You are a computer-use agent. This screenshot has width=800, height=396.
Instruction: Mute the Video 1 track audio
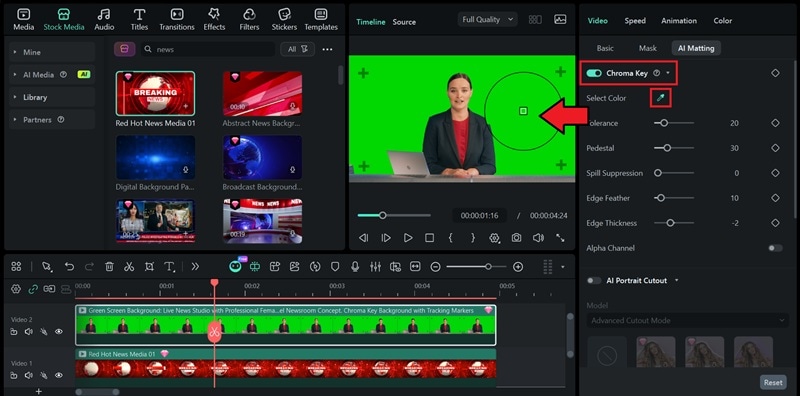pyautogui.click(x=29, y=376)
